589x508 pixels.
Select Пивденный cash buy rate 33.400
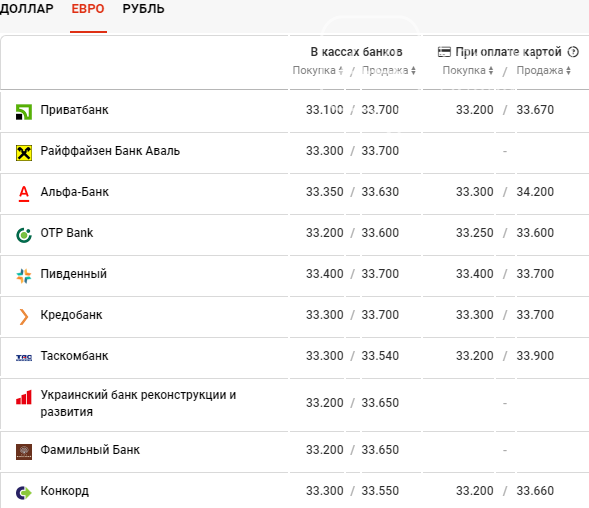click(325, 274)
